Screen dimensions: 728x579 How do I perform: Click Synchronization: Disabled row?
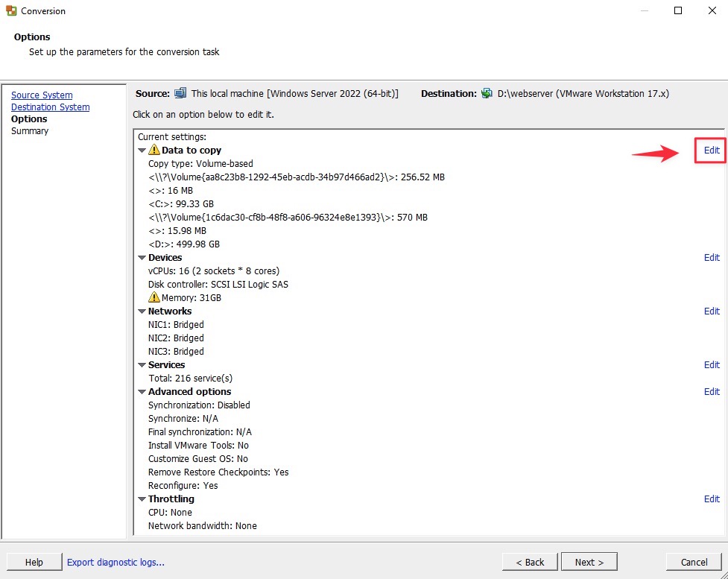199,405
